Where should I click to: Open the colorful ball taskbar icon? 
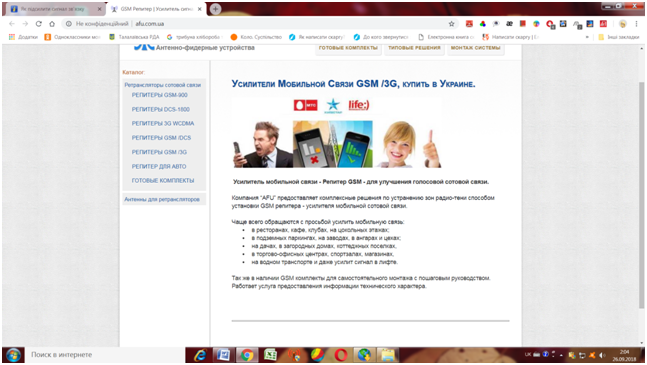pos(317,355)
